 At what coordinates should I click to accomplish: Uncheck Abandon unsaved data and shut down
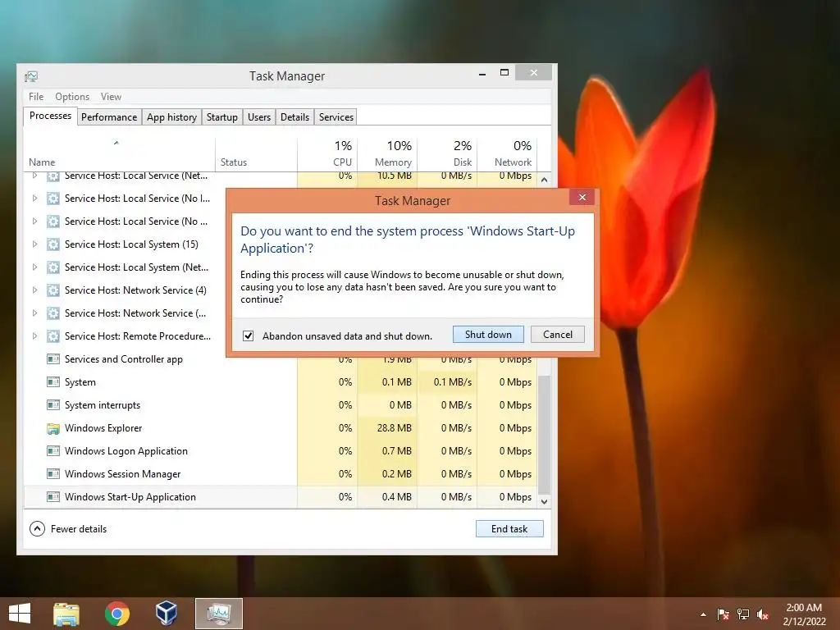point(248,336)
